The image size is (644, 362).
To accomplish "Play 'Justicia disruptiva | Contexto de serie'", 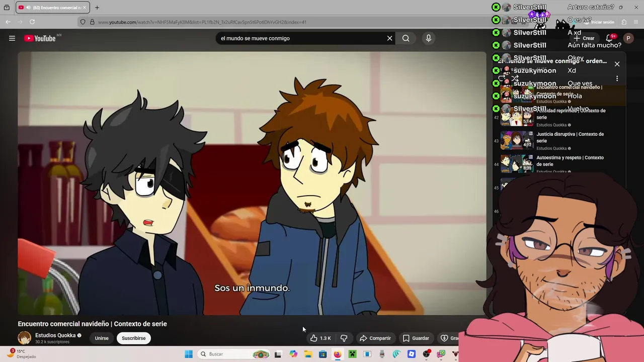I will tap(570, 137).
